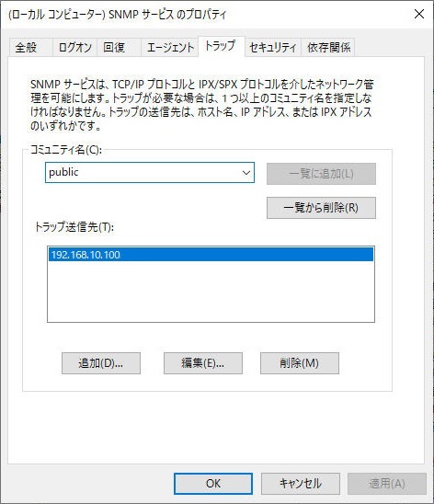Select trap destination 192.168.10.100
Image resolution: width=434 pixels, height=504 pixels.
click(211, 255)
